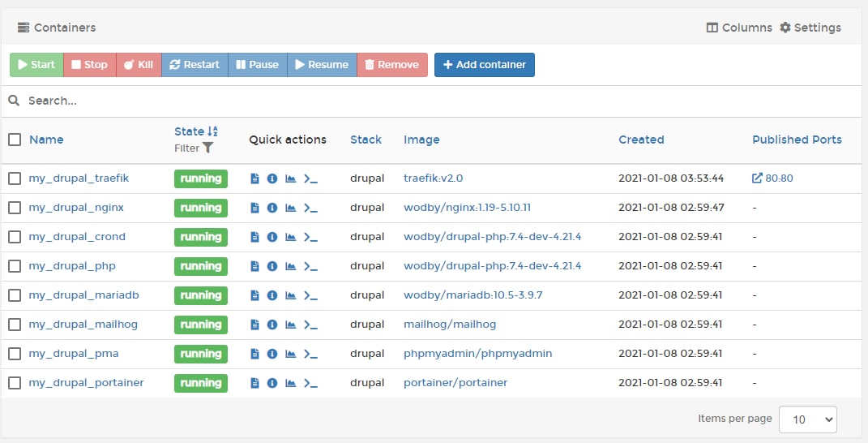Focus the container Search field

pyautogui.click(x=432, y=101)
